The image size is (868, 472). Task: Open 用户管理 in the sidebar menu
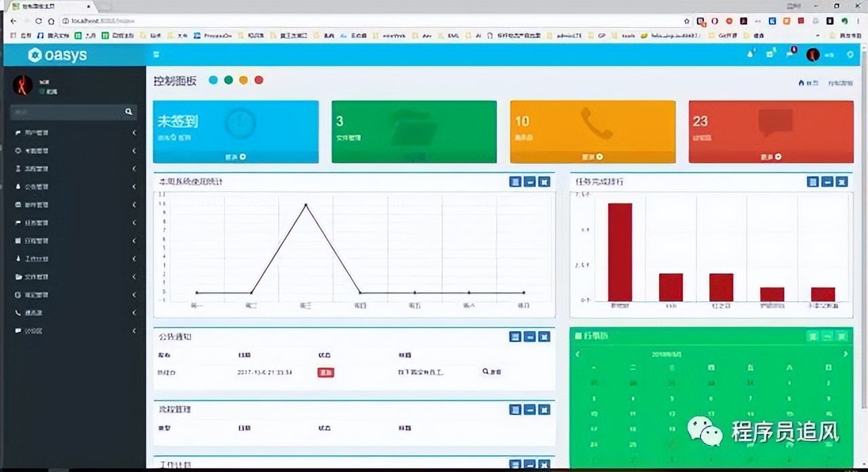(75, 132)
